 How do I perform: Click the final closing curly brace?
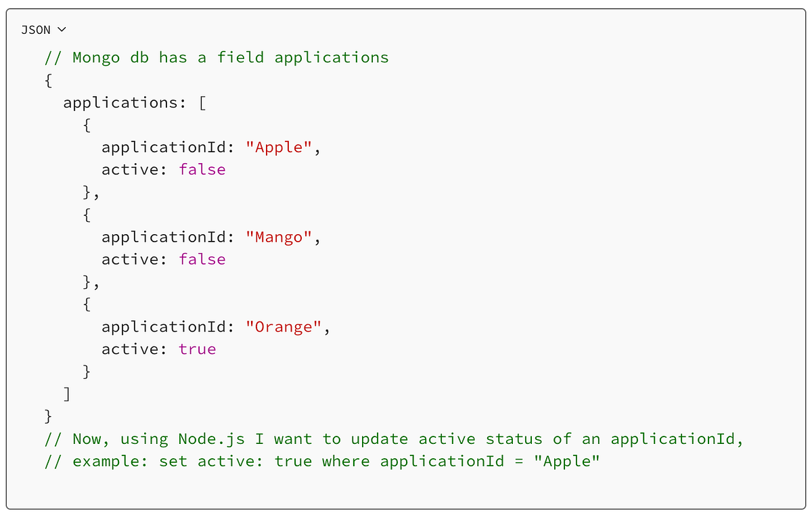point(48,416)
